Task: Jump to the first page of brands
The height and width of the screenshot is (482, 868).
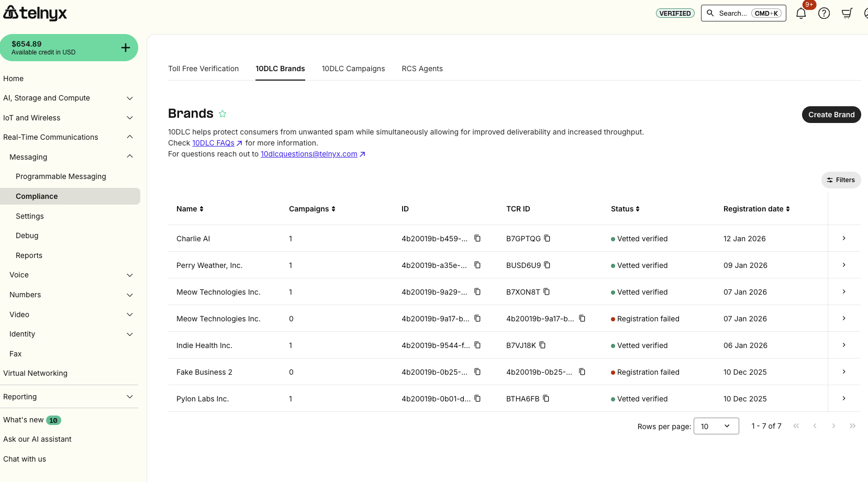Action: pyautogui.click(x=796, y=426)
